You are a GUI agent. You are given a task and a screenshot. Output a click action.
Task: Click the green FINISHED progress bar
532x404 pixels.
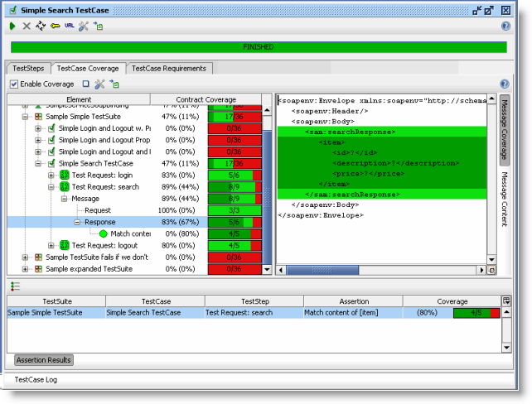[x=258, y=47]
